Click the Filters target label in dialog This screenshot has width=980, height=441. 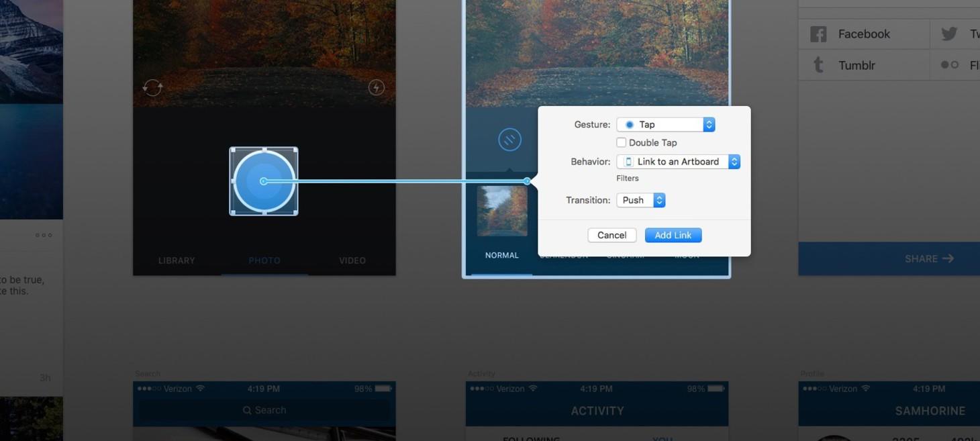(x=628, y=179)
